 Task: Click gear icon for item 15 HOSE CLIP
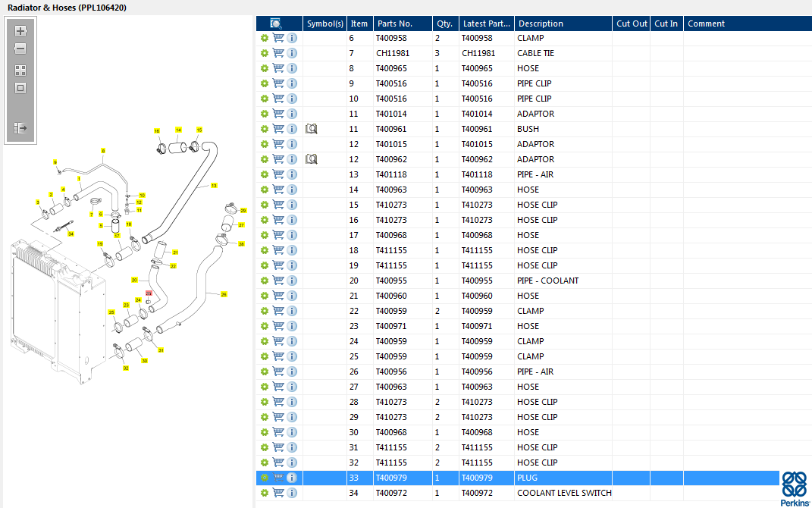(x=264, y=205)
